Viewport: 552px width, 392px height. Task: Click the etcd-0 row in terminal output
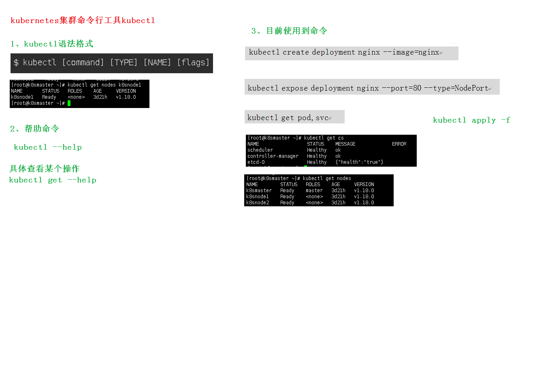tap(256, 162)
